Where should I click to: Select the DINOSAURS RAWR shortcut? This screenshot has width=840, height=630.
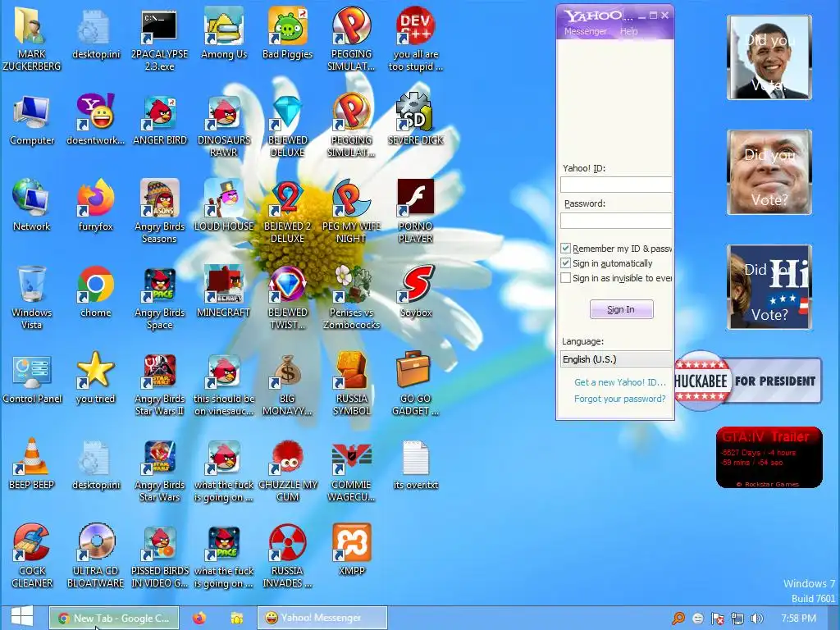pos(223,112)
